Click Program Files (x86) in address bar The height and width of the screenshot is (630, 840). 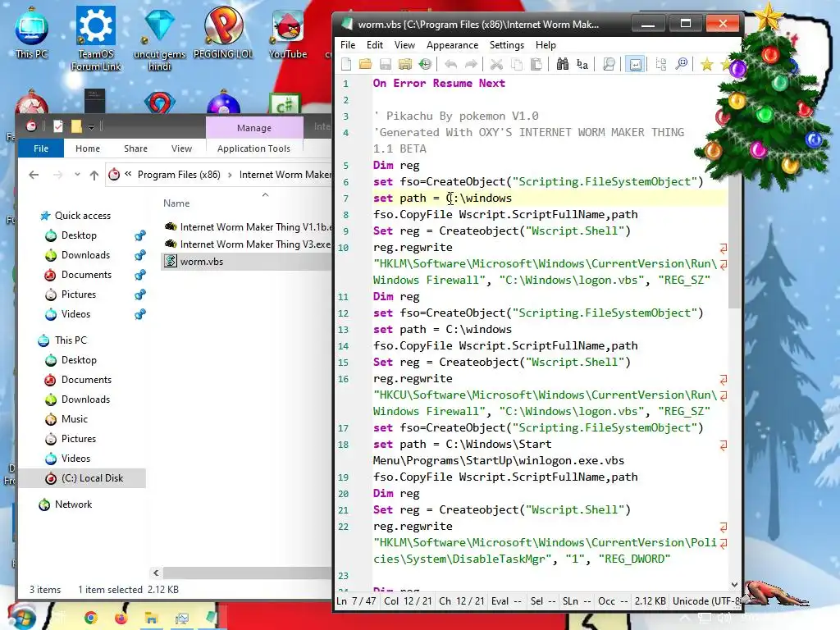click(x=179, y=175)
